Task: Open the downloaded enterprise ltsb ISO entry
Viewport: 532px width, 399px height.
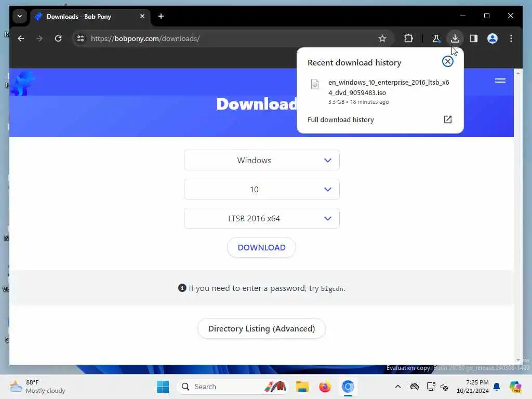Action: pyautogui.click(x=380, y=91)
